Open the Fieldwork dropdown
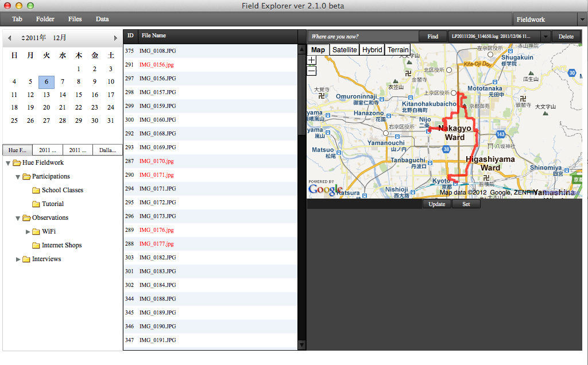The height and width of the screenshot is (365, 588). [582, 20]
